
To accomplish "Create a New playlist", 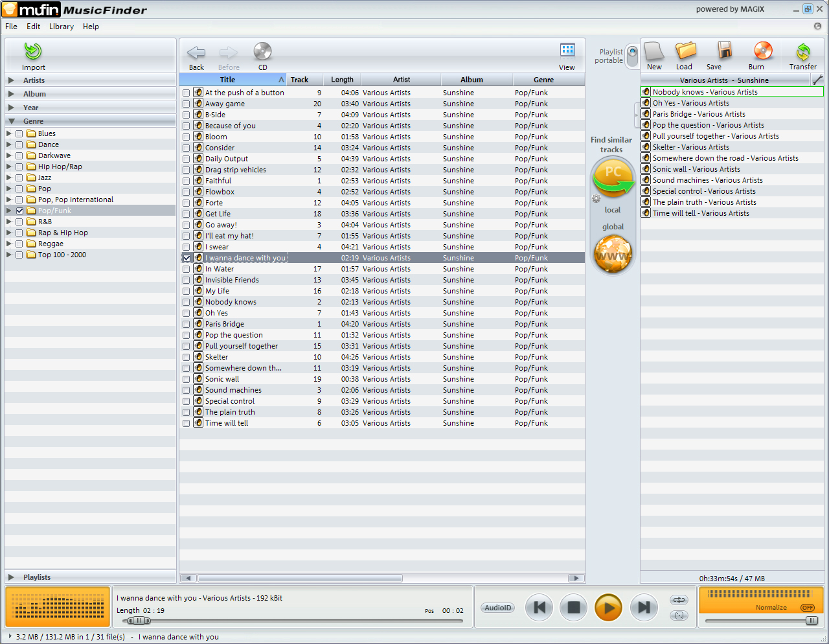I will click(654, 51).
